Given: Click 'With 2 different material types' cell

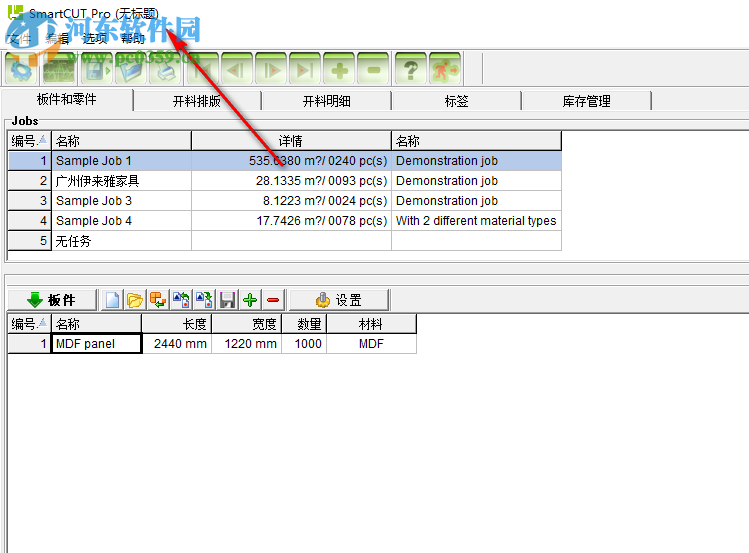Looking at the screenshot, I should click(476, 221).
